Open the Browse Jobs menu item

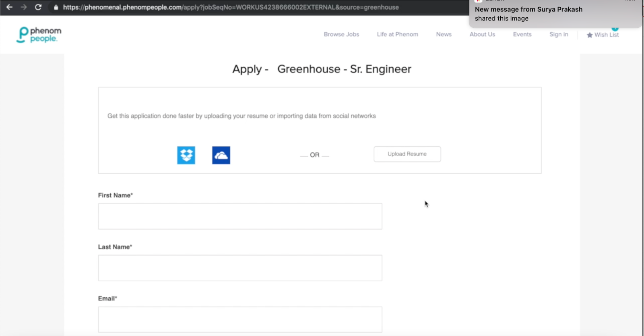coord(341,34)
